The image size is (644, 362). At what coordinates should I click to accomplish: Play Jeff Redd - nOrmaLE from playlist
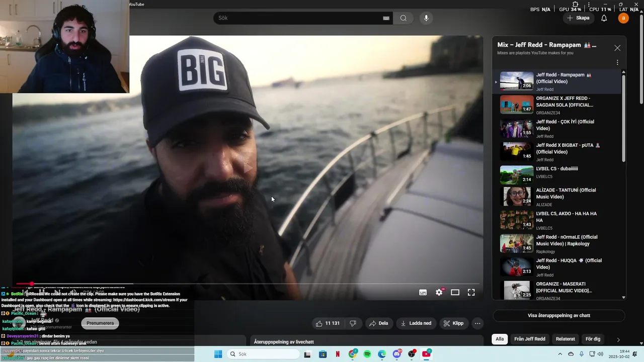coord(557,244)
